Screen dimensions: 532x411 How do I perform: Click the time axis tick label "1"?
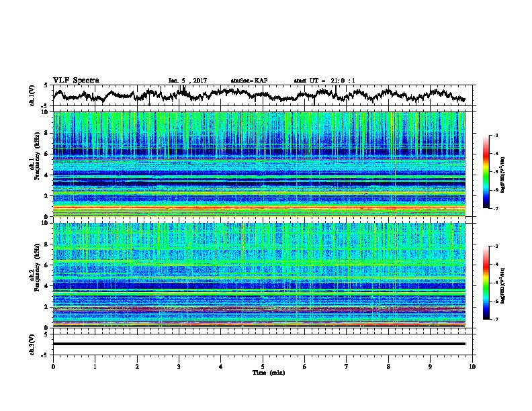click(95, 367)
